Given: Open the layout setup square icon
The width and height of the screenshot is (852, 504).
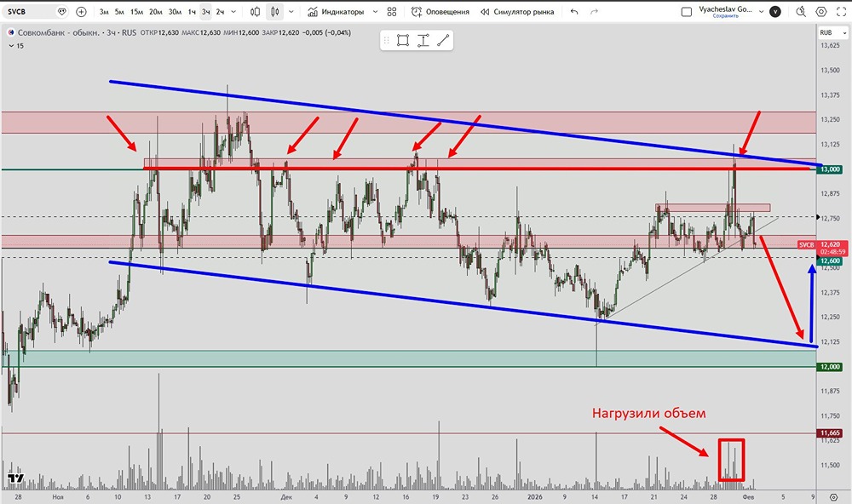Looking at the screenshot, I should (x=686, y=11).
